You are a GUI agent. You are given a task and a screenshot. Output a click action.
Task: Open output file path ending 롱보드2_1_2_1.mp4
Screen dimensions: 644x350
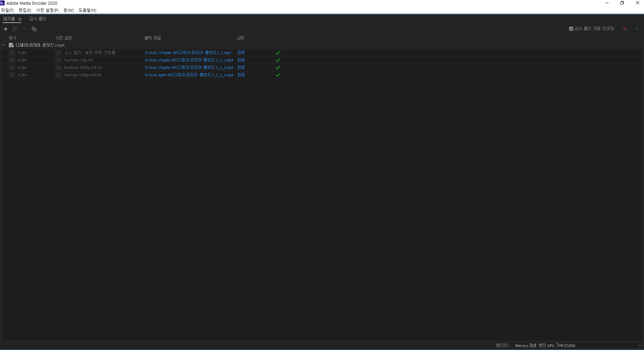click(x=189, y=75)
